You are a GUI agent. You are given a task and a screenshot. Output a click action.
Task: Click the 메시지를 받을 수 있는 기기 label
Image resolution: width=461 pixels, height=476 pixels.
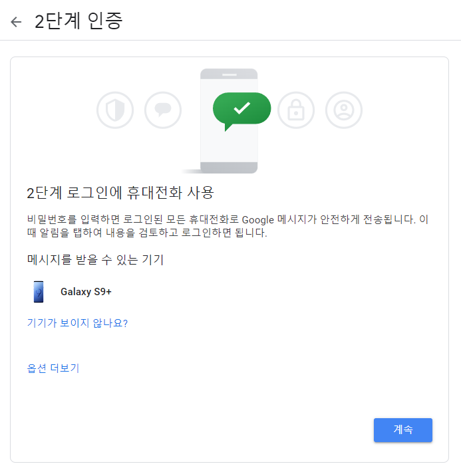[95, 259]
